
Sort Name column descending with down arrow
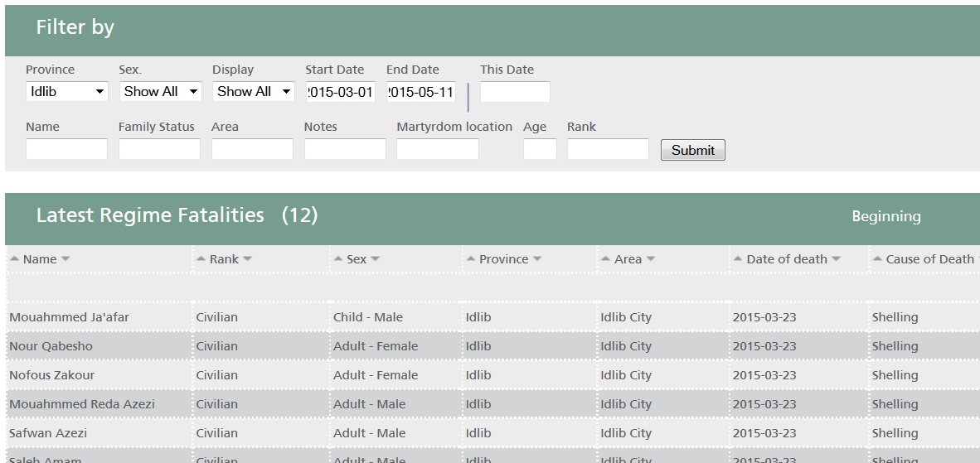(65, 259)
